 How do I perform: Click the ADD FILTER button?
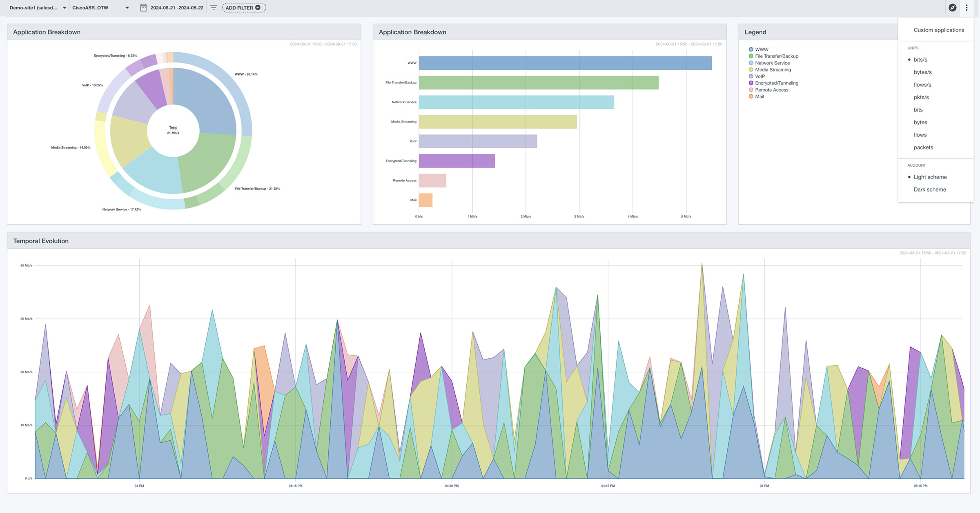[x=244, y=8]
